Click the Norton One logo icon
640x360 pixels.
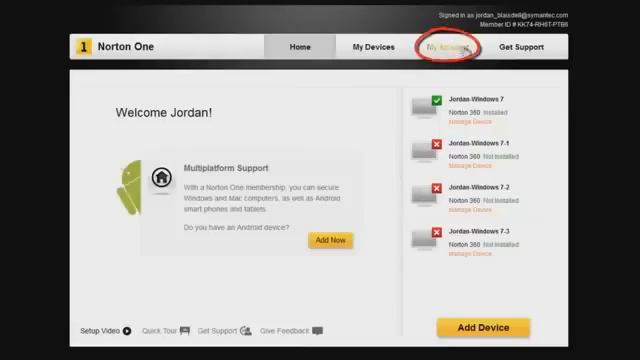[84, 47]
